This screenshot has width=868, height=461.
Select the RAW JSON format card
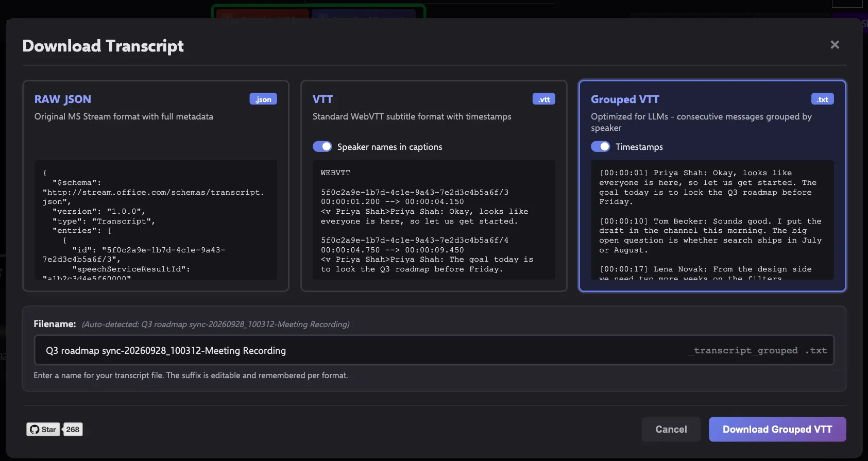click(156, 186)
